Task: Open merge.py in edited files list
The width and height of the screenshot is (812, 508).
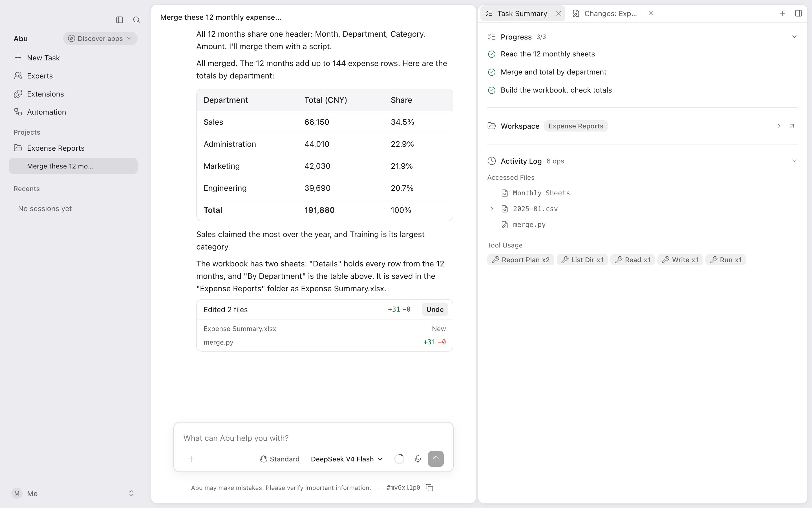Action: coord(325,342)
